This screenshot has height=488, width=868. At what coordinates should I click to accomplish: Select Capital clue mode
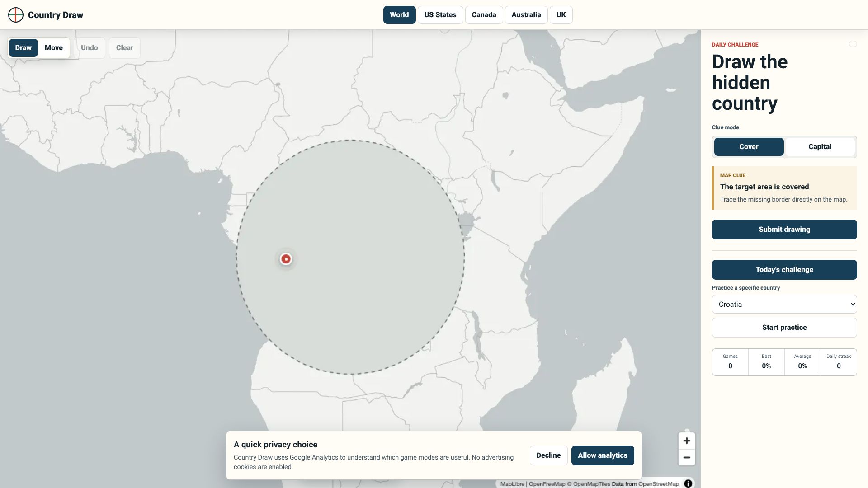[x=820, y=147]
